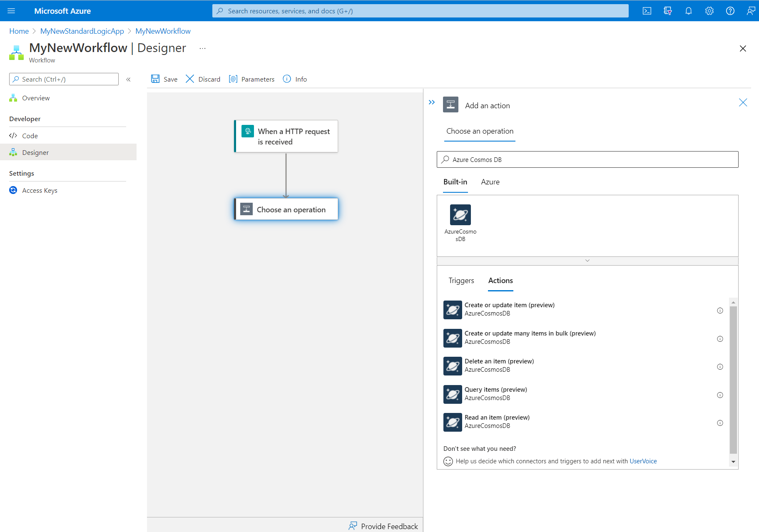This screenshot has height=532, width=759.
Task: Collapse the left sidebar menu
Action: pos(128,79)
